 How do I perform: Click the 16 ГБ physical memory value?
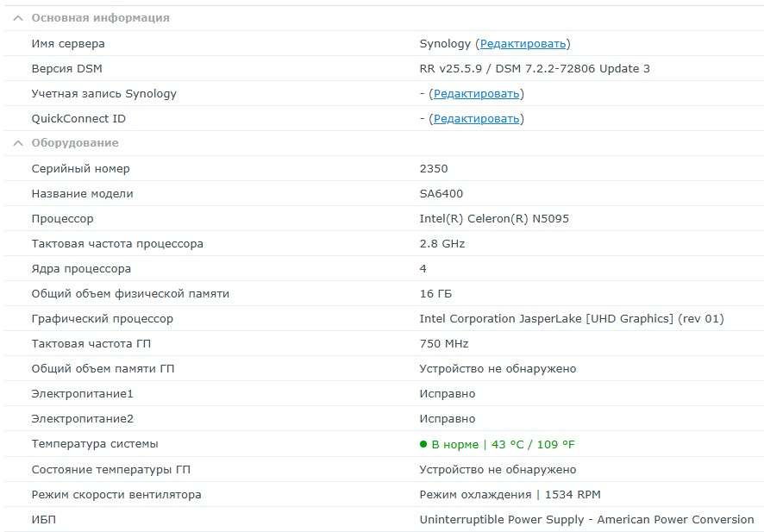[435, 293]
